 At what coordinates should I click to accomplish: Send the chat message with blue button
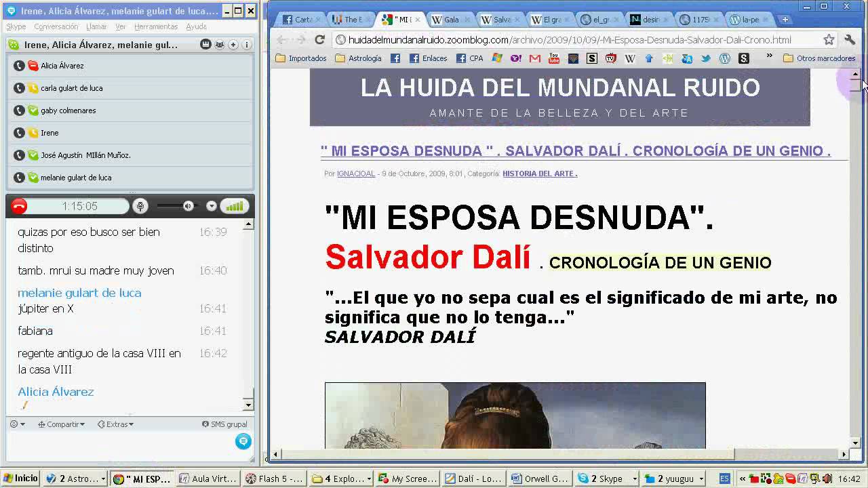pyautogui.click(x=243, y=442)
